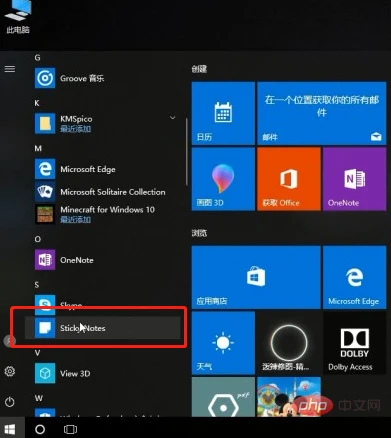The height and width of the screenshot is (438, 391).
Task: Open the Microsoft Edge tile
Action: (355, 277)
